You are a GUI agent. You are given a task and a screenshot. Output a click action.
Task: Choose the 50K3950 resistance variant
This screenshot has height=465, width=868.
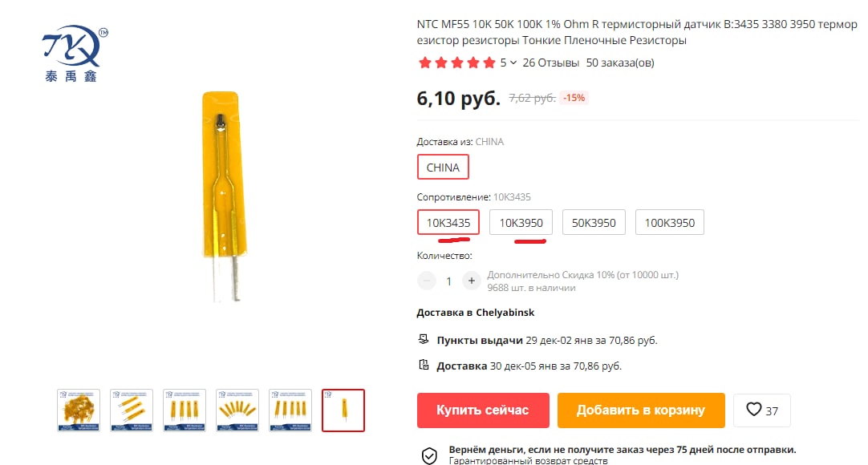594,222
